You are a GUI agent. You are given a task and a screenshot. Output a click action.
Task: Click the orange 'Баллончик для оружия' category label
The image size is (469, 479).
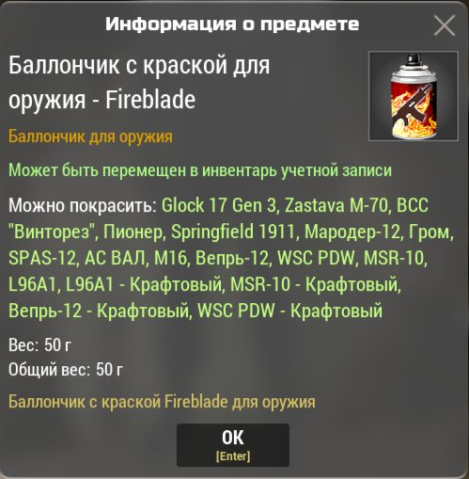click(90, 137)
